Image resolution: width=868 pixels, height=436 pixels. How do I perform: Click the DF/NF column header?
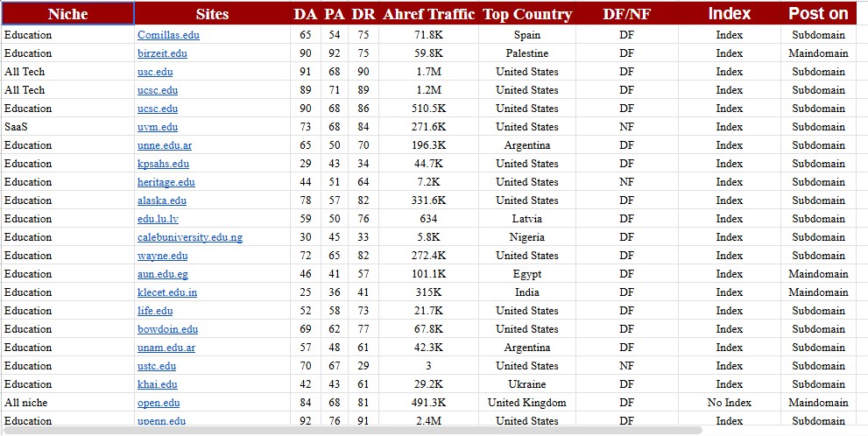pos(626,14)
